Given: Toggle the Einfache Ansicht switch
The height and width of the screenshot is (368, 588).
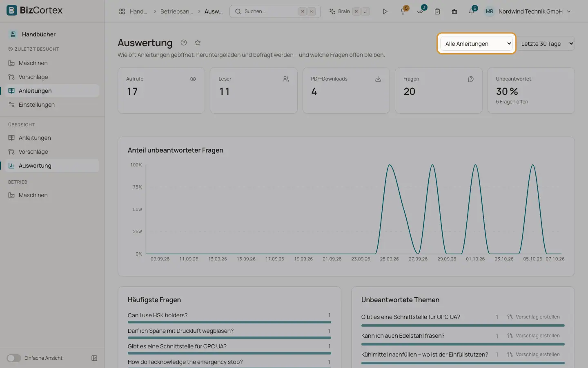Looking at the screenshot, I should pos(14,358).
